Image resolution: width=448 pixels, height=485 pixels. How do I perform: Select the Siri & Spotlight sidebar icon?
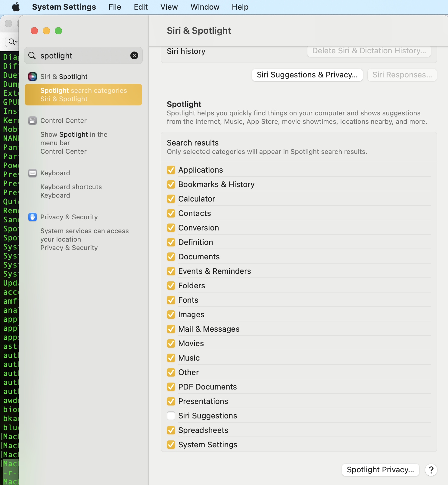tap(33, 77)
